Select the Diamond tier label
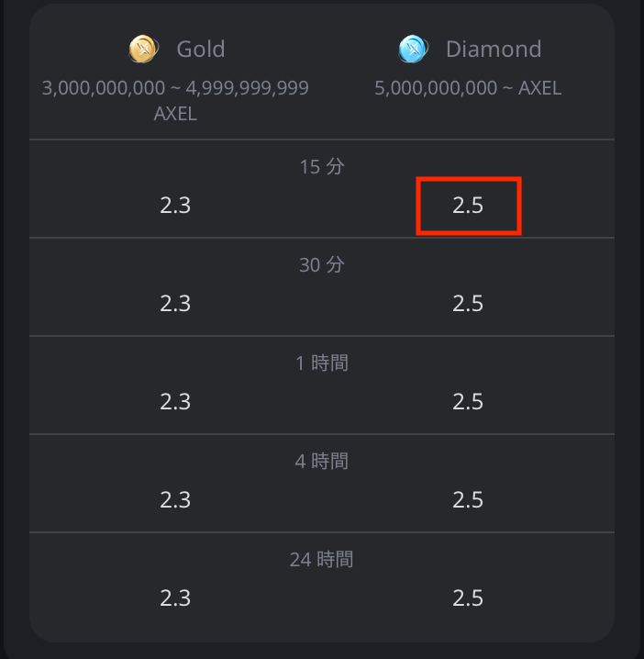The height and width of the screenshot is (659, 644). pyautogui.click(x=494, y=50)
